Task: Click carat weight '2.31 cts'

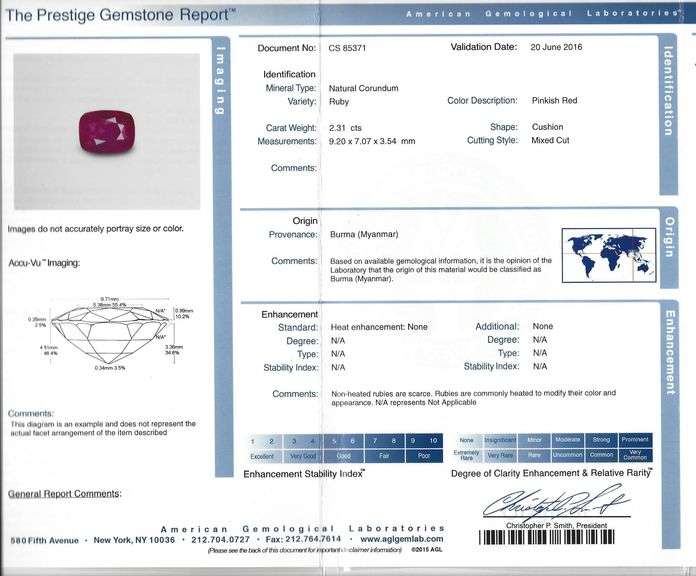Action: pyautogui.click(x=345, y=128)
